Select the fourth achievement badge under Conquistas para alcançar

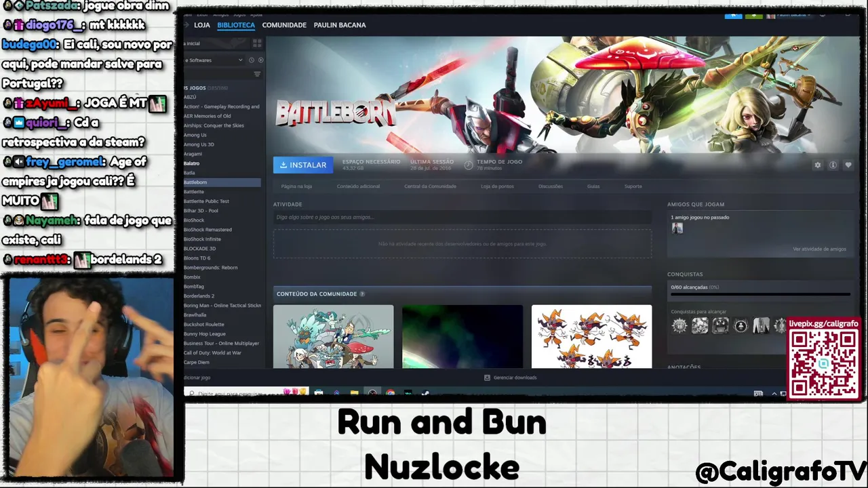[741, 326]
